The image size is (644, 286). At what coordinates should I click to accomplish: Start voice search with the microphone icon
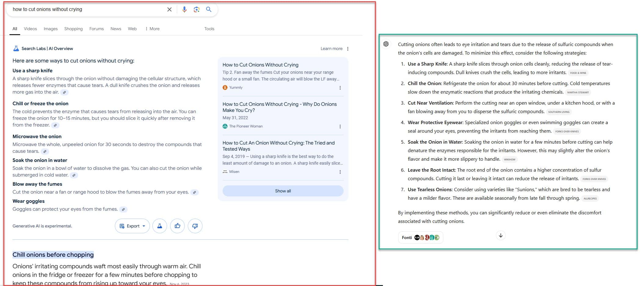(184, 9)
